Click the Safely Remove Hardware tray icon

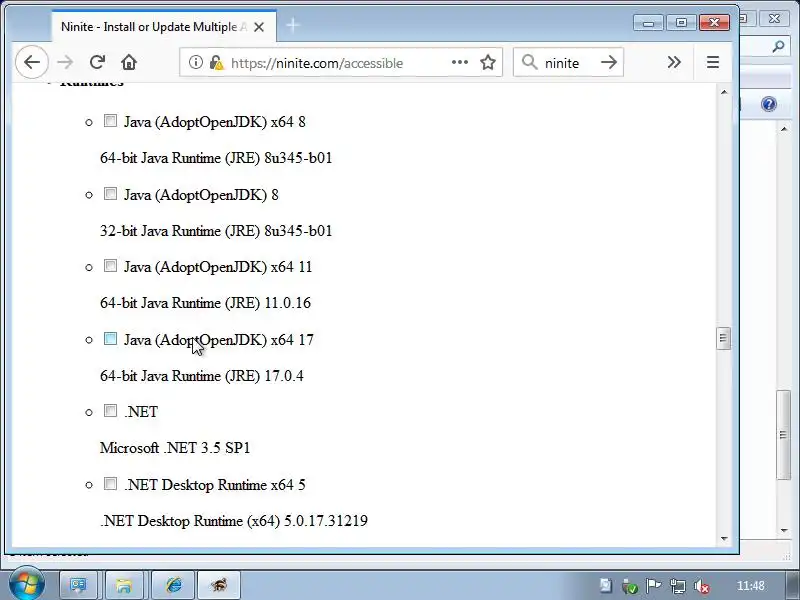pos(630,586)
